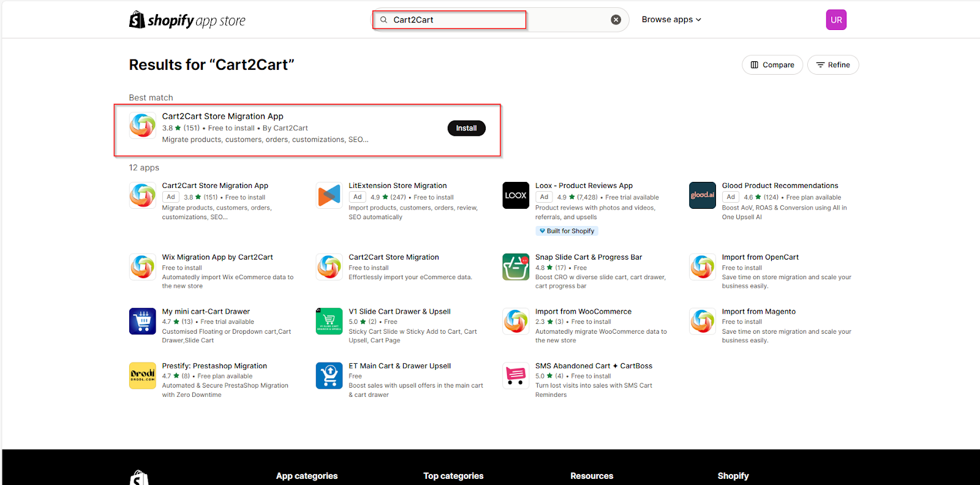
Task: Open best match Cart2Cart Store Migration App title
Action: pyautogui.click(x=222, y=116)
